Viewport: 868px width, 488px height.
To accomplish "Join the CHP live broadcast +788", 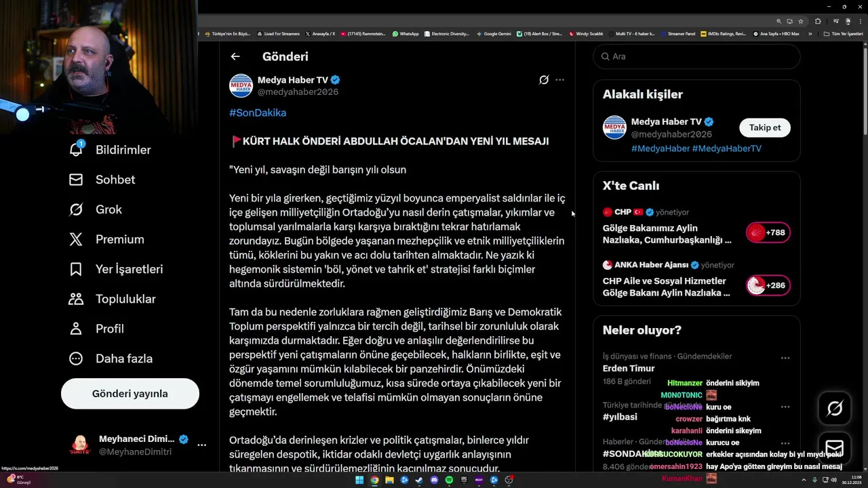I will 768,232.
